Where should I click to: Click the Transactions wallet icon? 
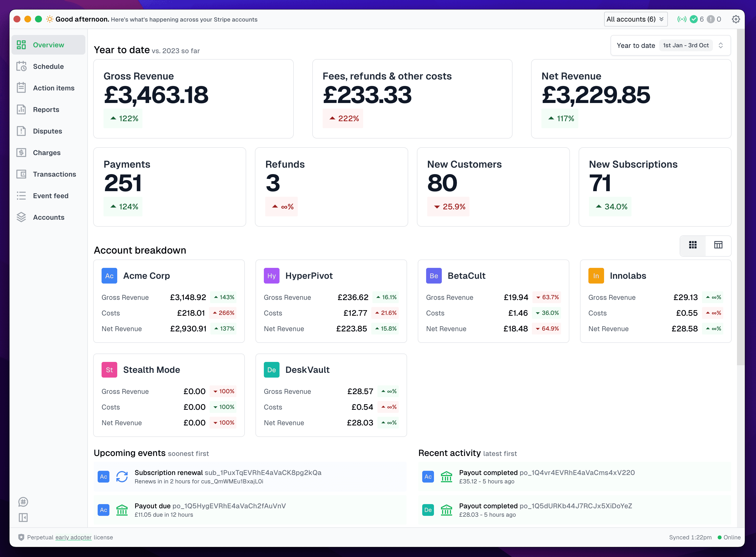pyautogui.click(x=21, y=174)
